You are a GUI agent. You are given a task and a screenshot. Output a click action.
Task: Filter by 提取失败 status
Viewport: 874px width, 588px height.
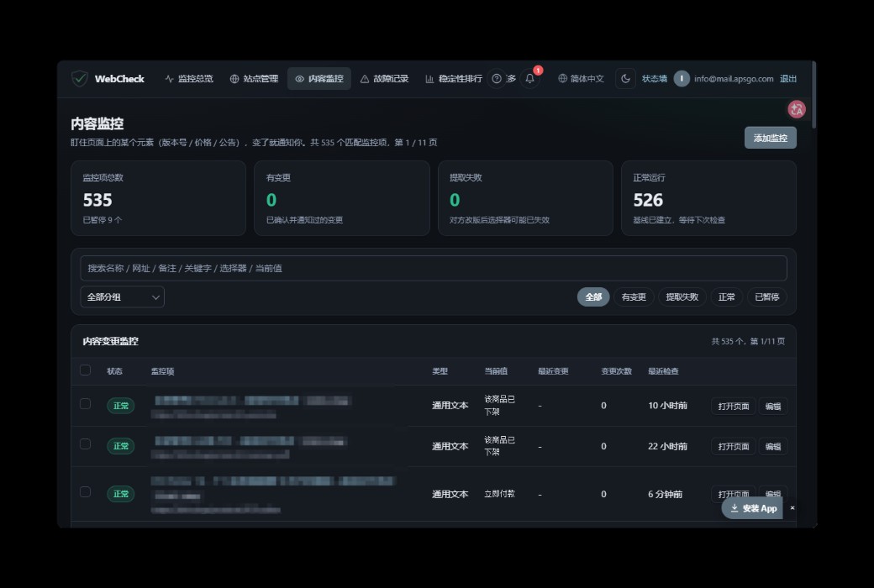pos(682,297)
